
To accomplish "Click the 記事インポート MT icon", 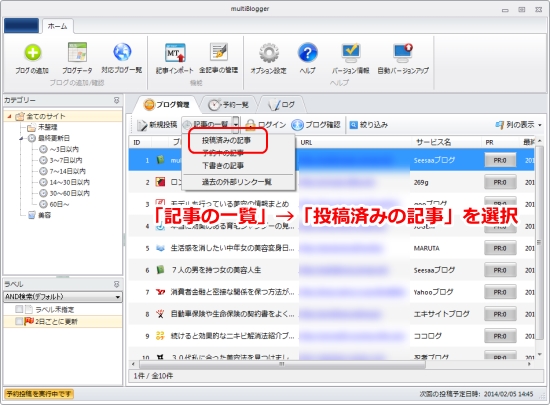I will [x=175, y=53].
